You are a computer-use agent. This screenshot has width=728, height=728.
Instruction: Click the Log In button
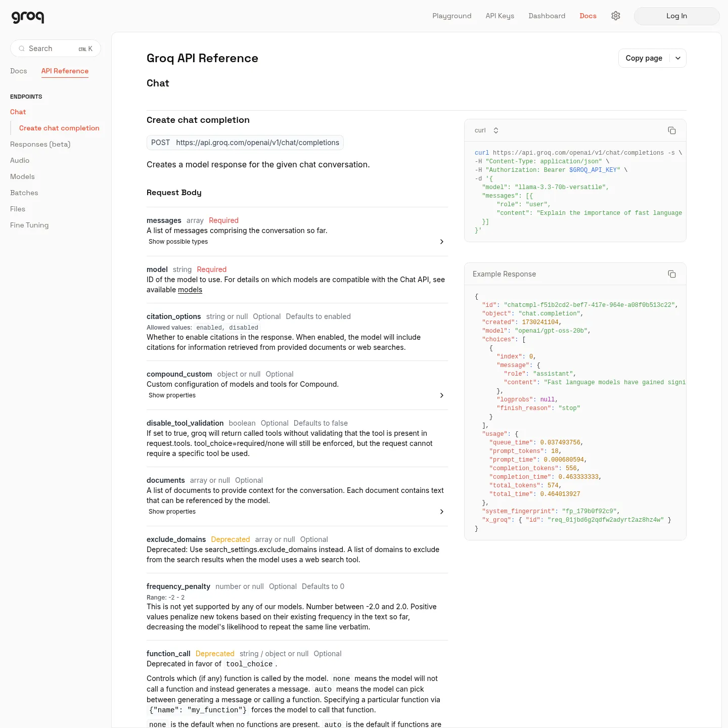[x=676, y=16]
